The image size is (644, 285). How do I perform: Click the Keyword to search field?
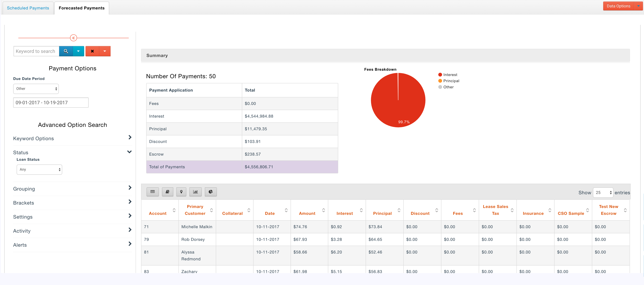[x=36, y=51]
